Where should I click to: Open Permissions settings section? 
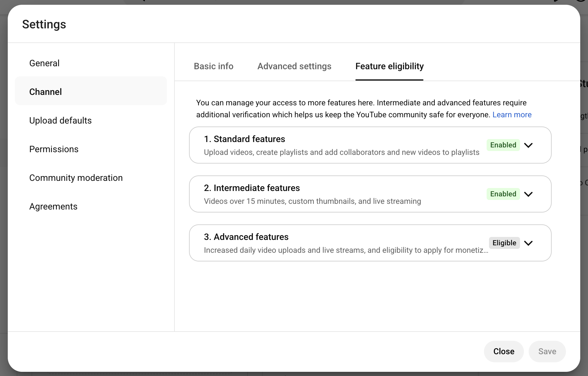point(54,149)
